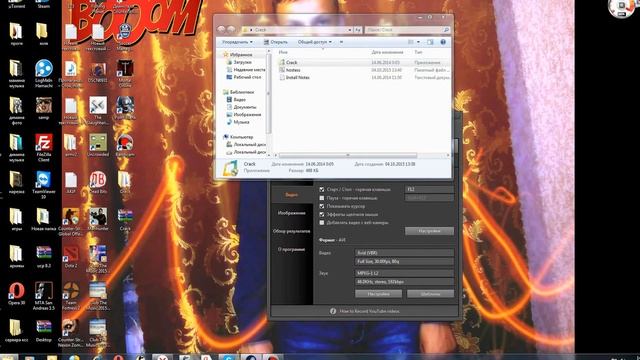Screen dimensions: 640x360
Task: Open the Unturned desktop icon
Action: pyautogui.click(x=98, y=146)
